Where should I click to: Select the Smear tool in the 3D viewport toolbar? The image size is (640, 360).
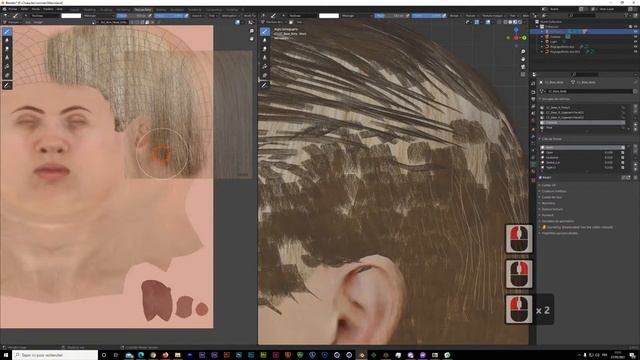264,49
